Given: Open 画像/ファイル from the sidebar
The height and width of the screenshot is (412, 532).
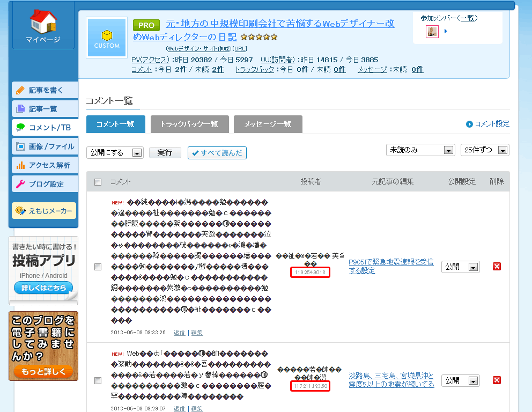Looking at the screenshot, I should click(x=45, y=146).
